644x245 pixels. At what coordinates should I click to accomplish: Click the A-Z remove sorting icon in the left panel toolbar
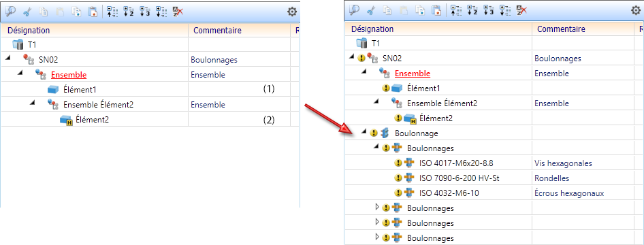(178, 12)
